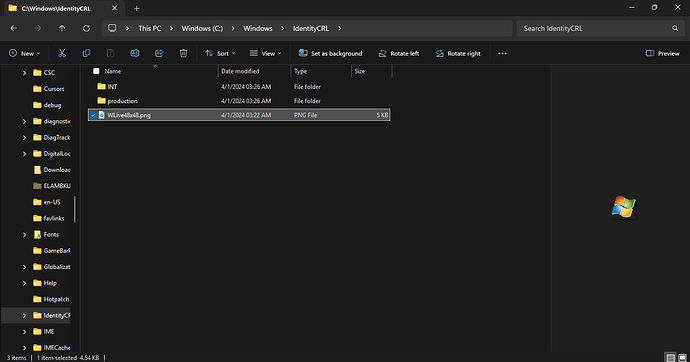Expand the Fonts folder in tree
Screen dimensions: 690x362
tap(24, 234)
